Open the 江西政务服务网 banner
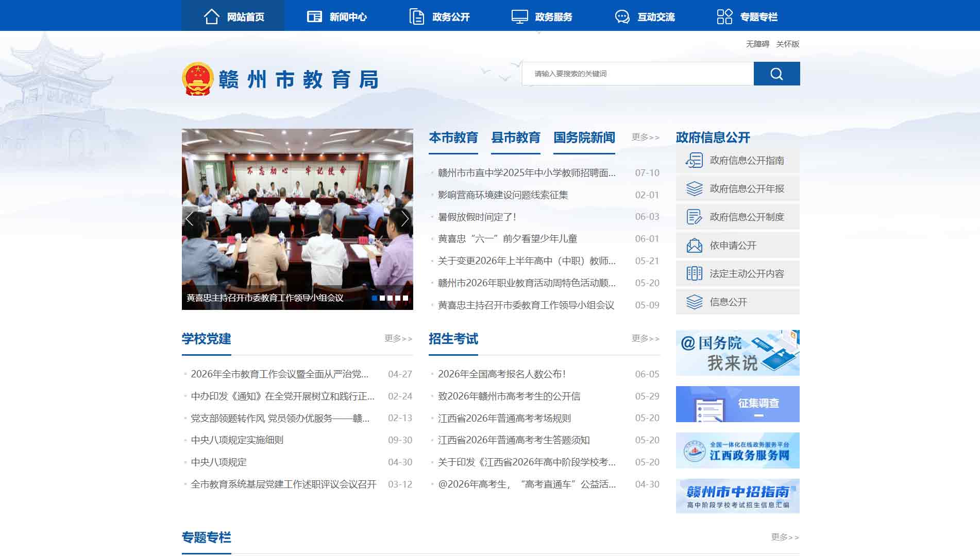This screenshot has width=980, height=556. coord(738,450)
